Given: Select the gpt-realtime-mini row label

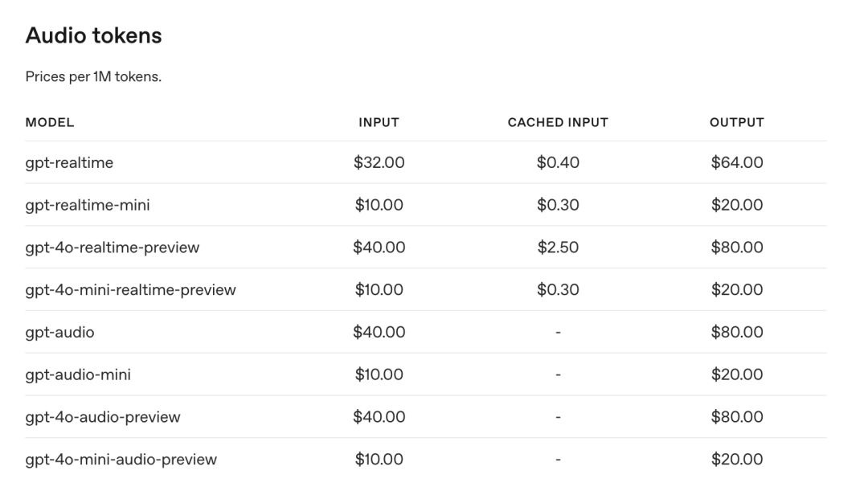Looking at the screenshot, I should 88,205.
